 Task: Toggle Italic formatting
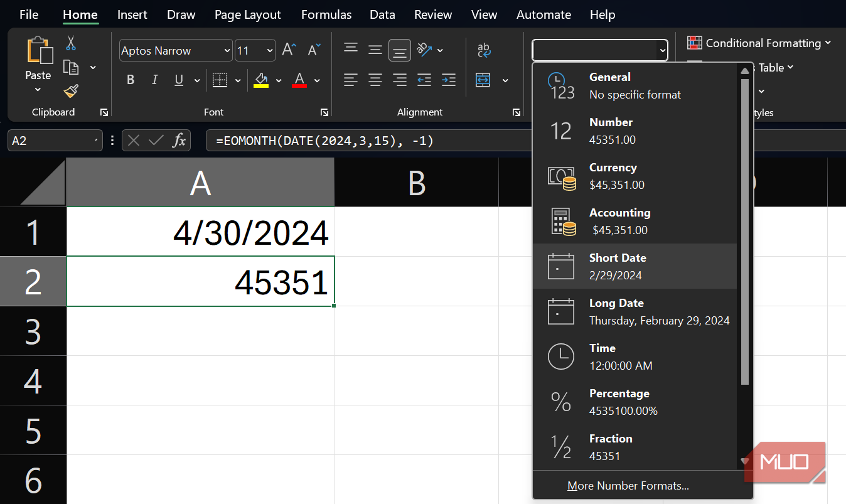click(154, 80)
